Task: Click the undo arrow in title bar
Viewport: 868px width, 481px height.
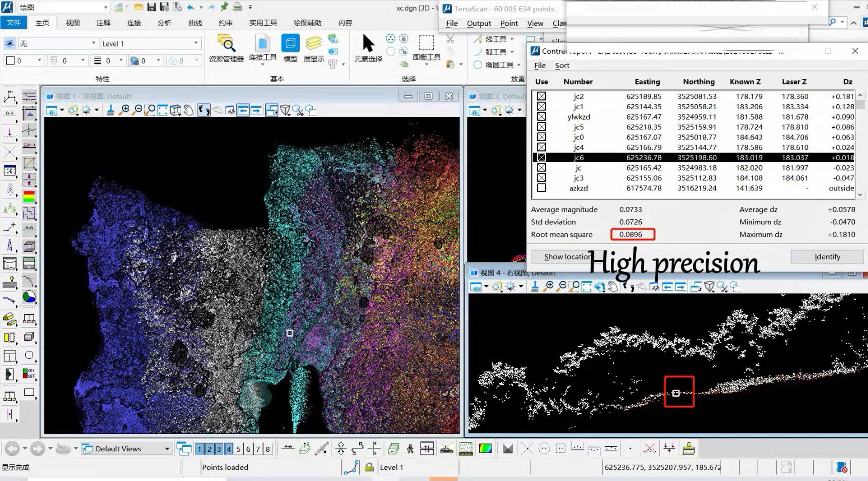Action: (191, 7)
